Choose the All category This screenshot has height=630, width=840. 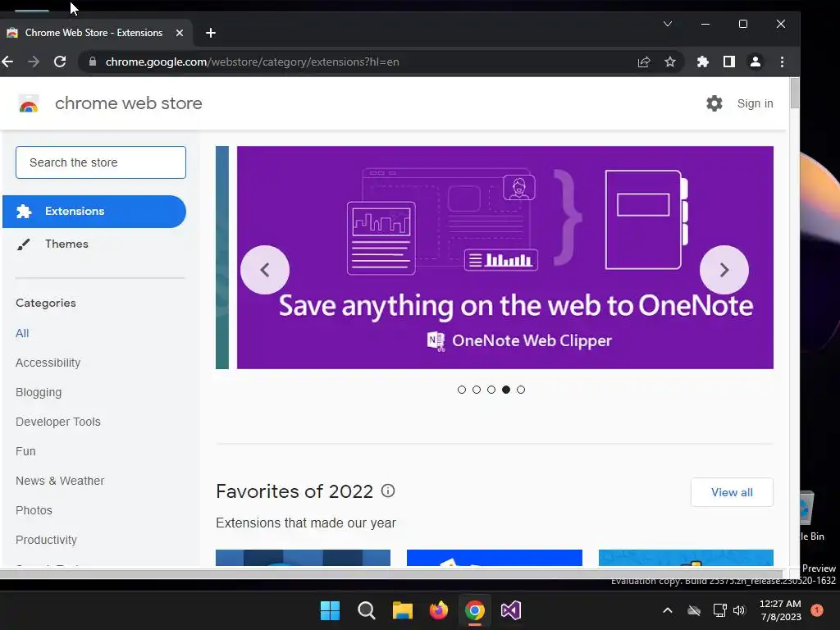point(22,333)
